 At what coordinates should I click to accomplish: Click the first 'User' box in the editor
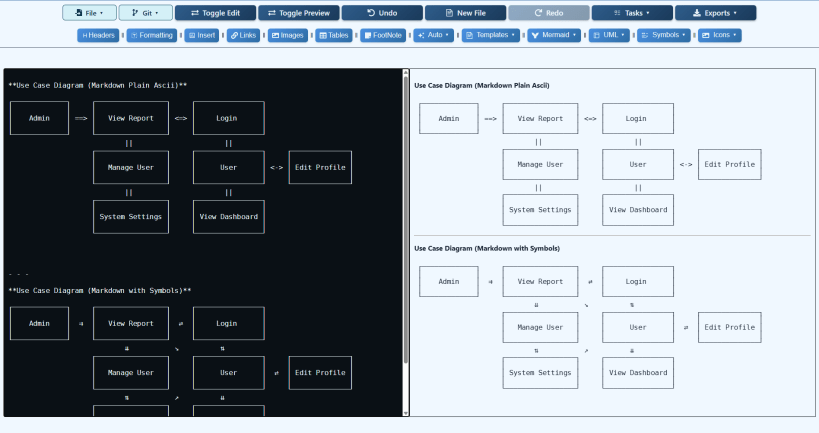pos(228,167)
